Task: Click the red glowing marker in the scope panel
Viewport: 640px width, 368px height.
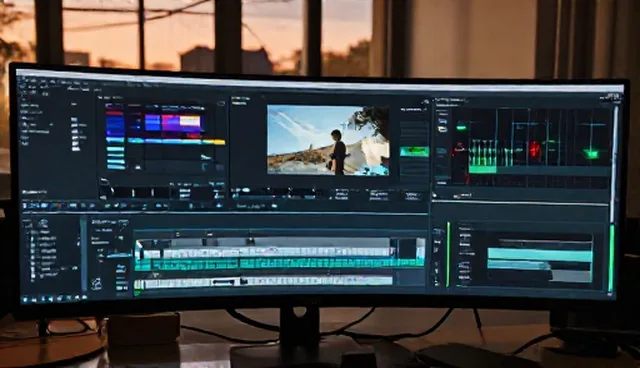Action: 534,150
